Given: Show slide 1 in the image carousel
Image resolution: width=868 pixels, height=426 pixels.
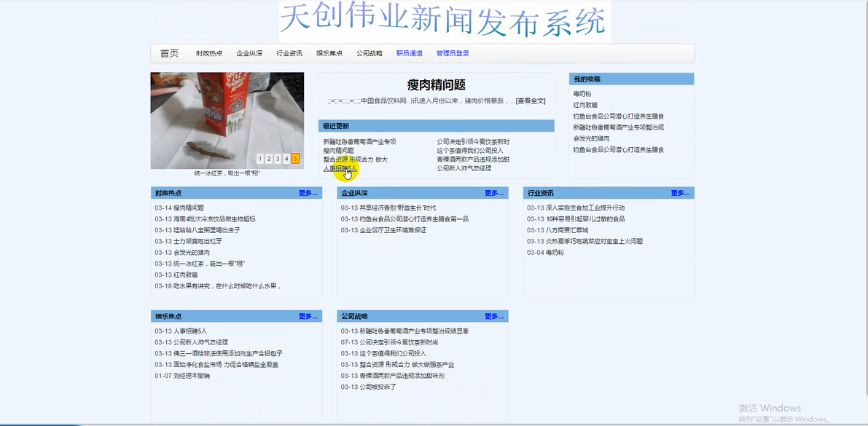Looking at the screenshot, I should click(x=260, y=159).
